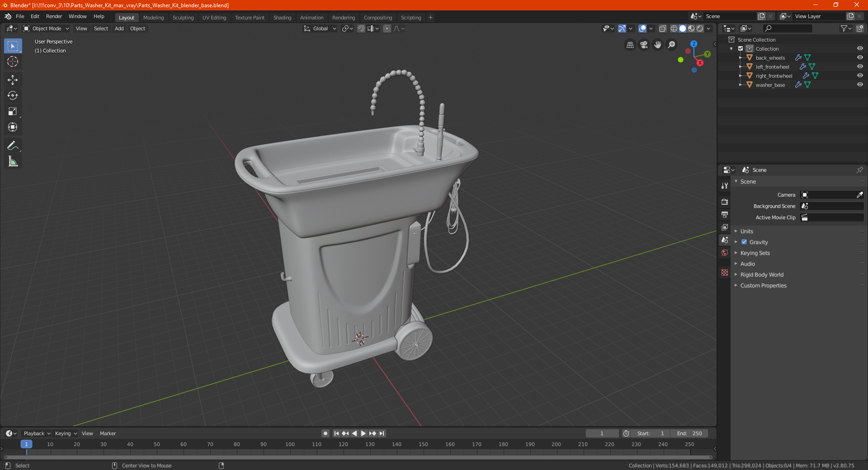Select the Select Box tool
This screenshot has width=868, height=470.
click(13, 46)
